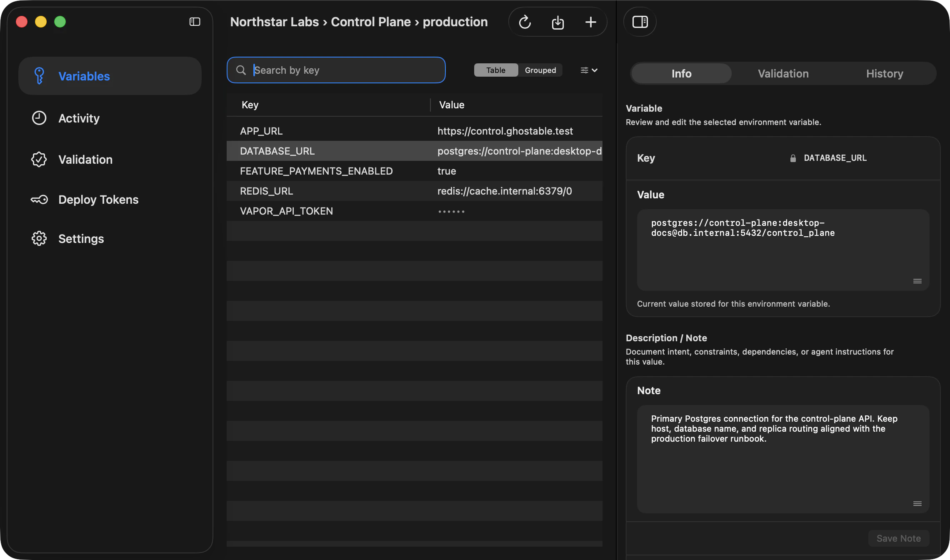Collapse the left sidebar icon
The height and width of the screenshot is (560, 950).
[x=195, y=22]
